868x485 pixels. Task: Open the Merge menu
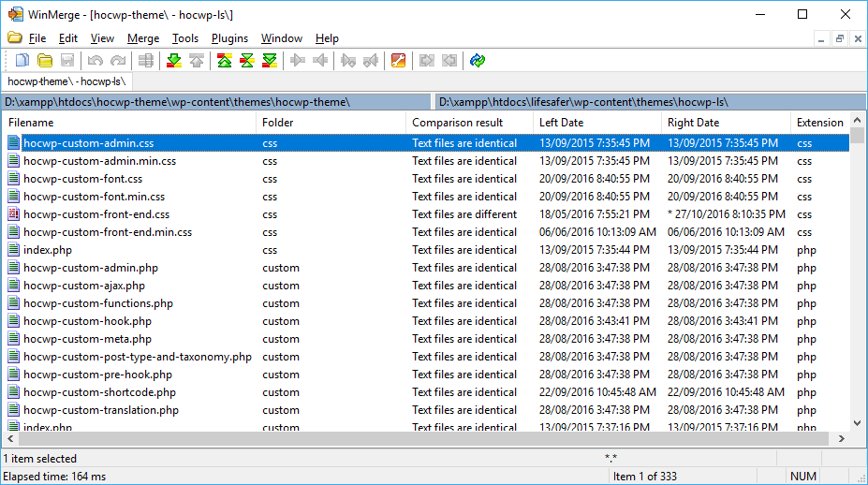tap(143, 38)
